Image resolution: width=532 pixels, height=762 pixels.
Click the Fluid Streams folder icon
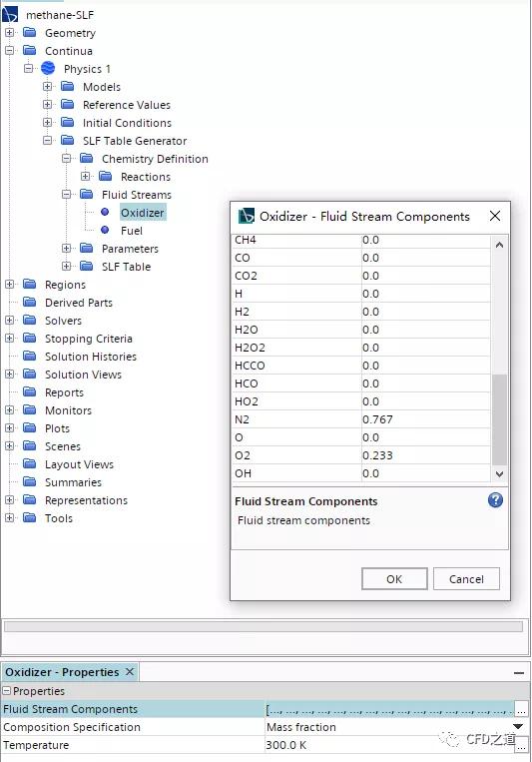[87, 195]
